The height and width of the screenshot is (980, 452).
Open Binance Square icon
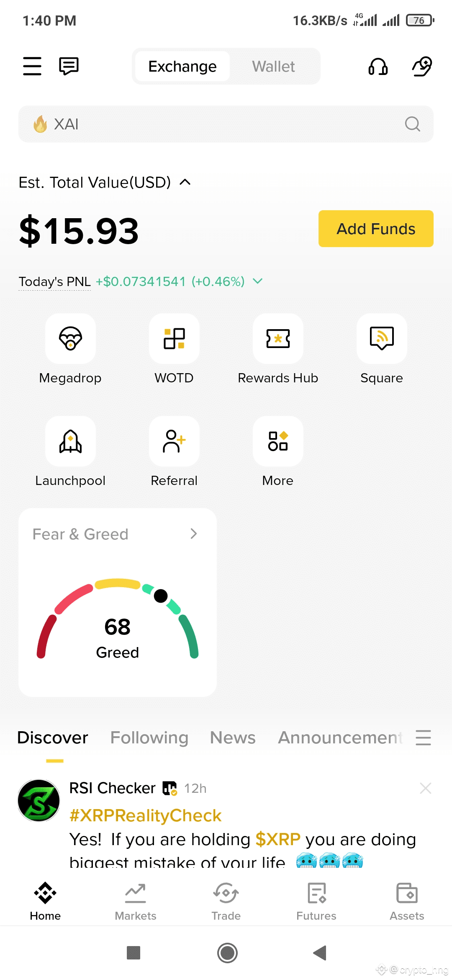[x=382, y=338]
